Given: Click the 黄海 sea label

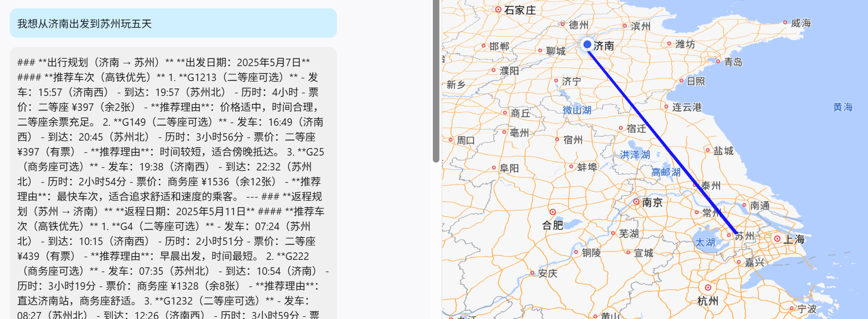Looking at the screenshot, I should [x=842, y=107].
